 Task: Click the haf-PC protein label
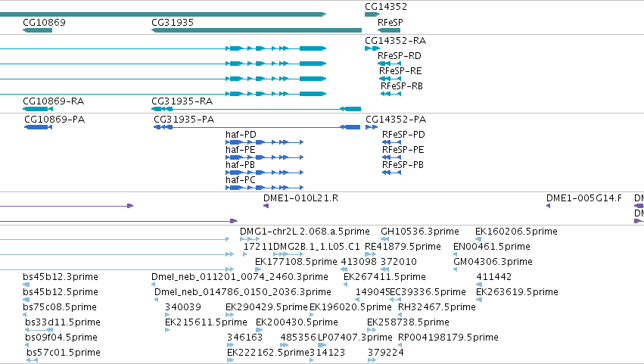(240, 180)
